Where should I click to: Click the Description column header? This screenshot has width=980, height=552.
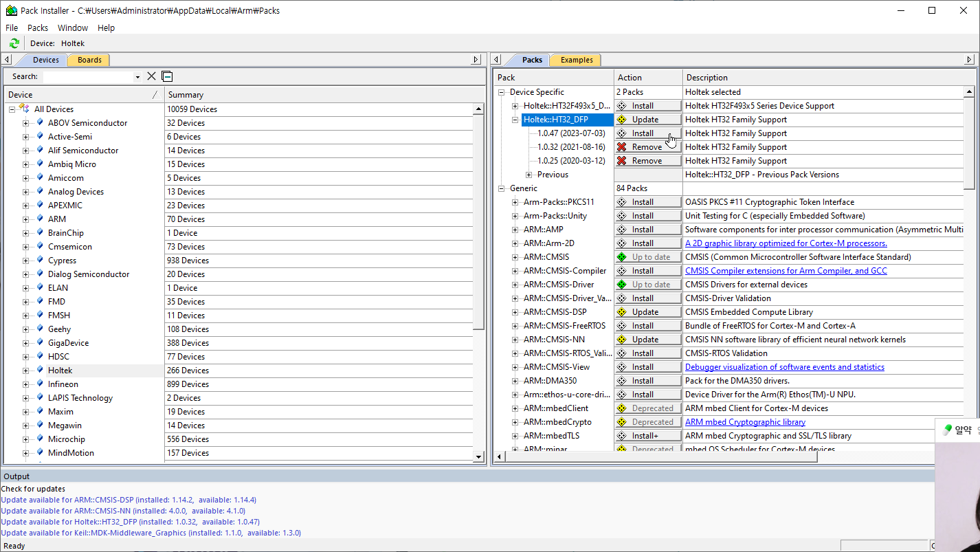click(829, 78)
